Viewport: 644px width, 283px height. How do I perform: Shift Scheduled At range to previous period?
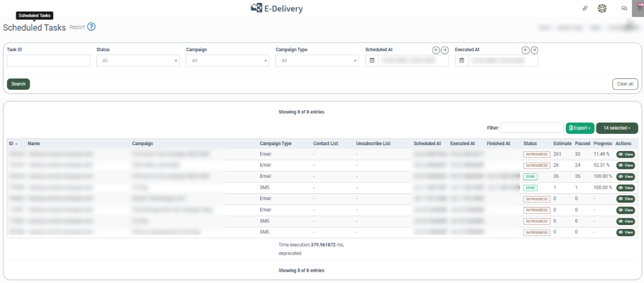click(436, 50)
